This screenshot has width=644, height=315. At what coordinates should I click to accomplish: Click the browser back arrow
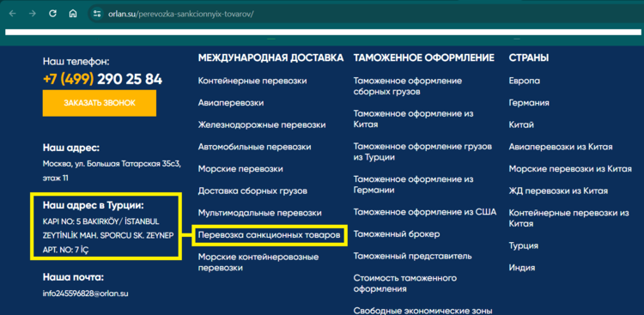[x=13, y=14]
